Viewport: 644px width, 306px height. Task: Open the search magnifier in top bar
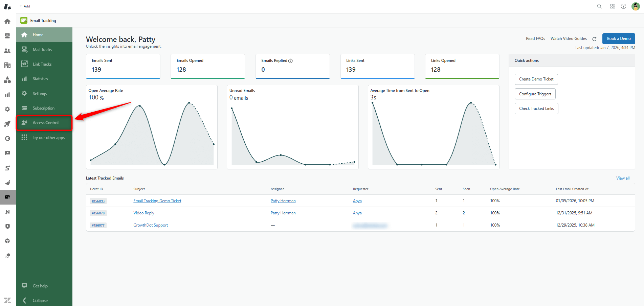599,6
